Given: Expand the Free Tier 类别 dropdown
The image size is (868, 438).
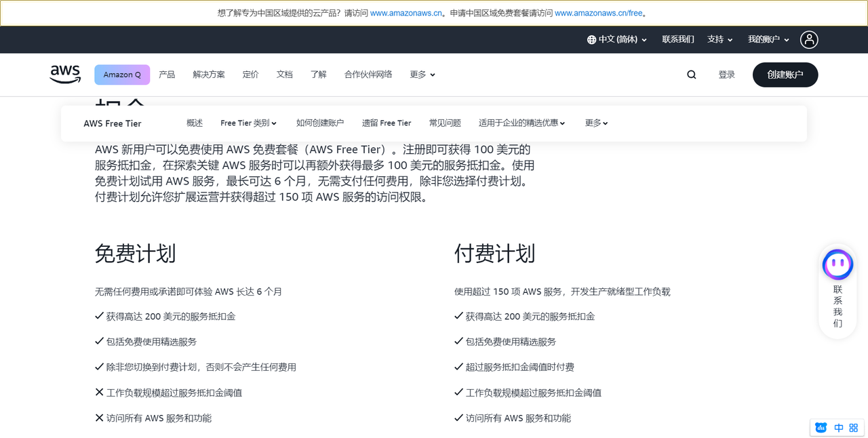Looking at the screenshot, I should [x=249, y=123].
